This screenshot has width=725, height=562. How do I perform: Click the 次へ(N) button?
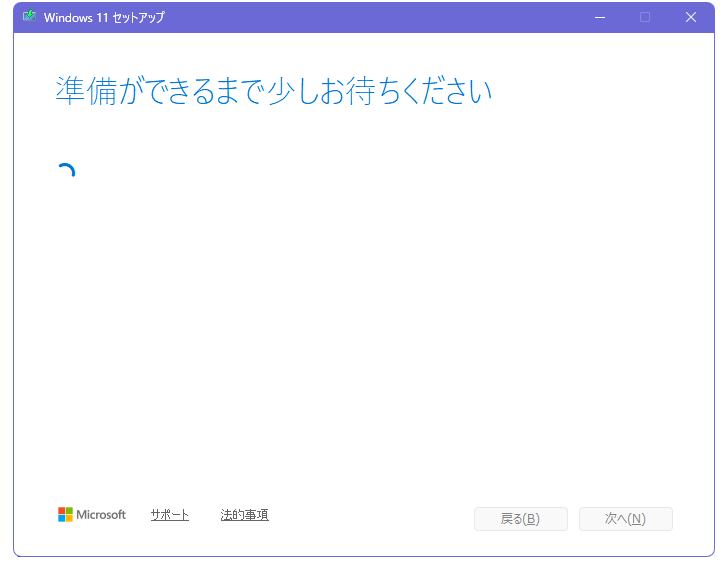pyautogui.click(x=626, y=519)
